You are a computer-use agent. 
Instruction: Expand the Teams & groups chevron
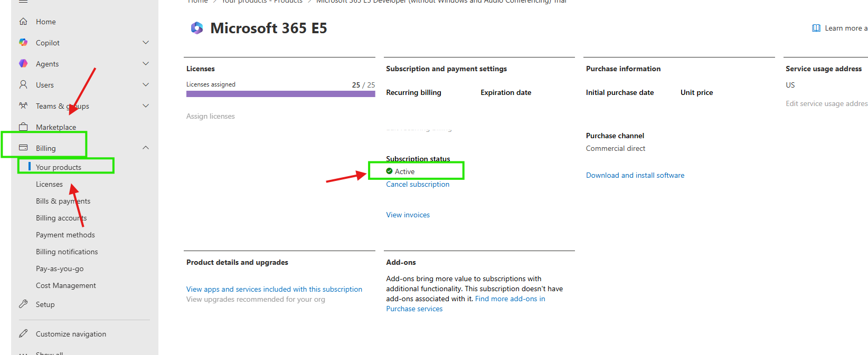pyautogui.click(x=146, y=105)
